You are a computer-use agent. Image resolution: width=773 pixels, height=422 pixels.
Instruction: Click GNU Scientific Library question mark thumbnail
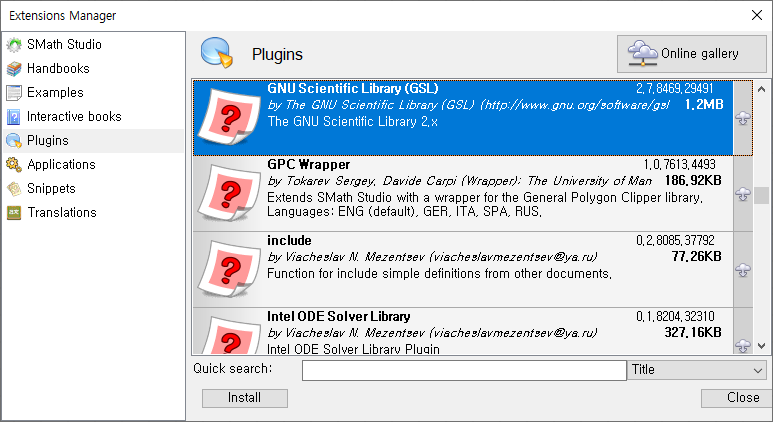coord(229,117)
